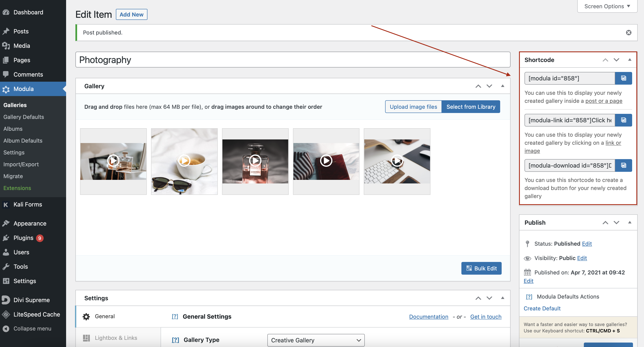Expand the Screen Options dropdown
Screen dimensions: 644x347
[607, 6]
